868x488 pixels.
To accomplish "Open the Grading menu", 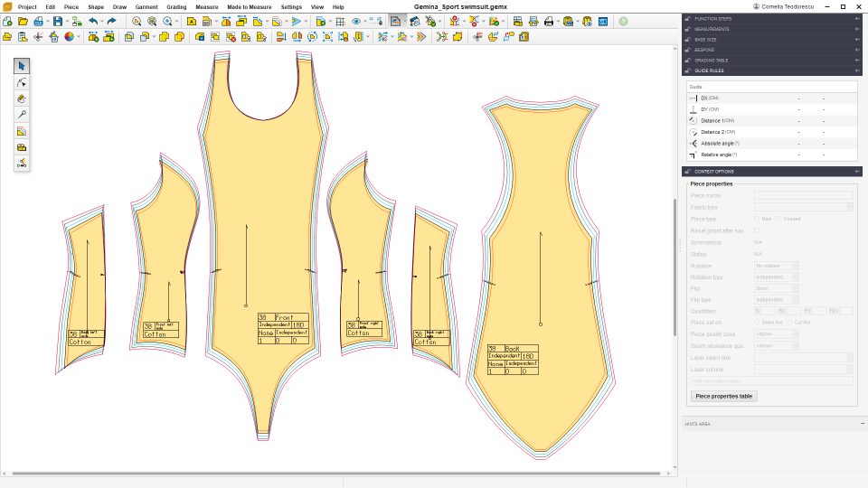I will pyautogui.click(x=176, y=7).
